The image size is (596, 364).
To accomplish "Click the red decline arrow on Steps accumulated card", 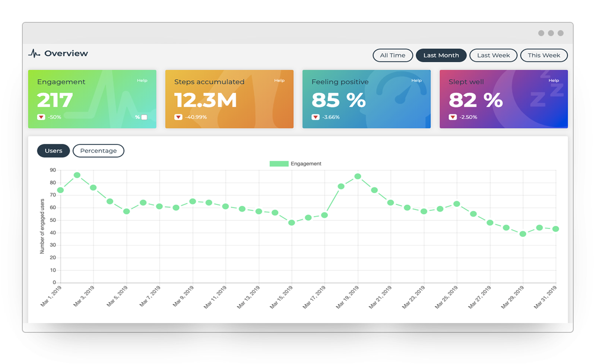I will click(x=178, y=117).
